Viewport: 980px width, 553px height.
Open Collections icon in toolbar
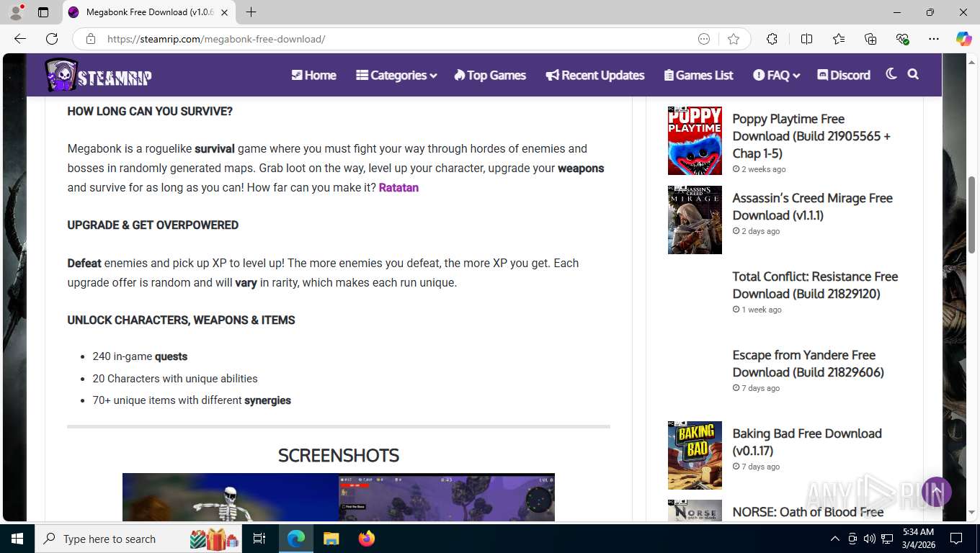[x=870, y=39]
